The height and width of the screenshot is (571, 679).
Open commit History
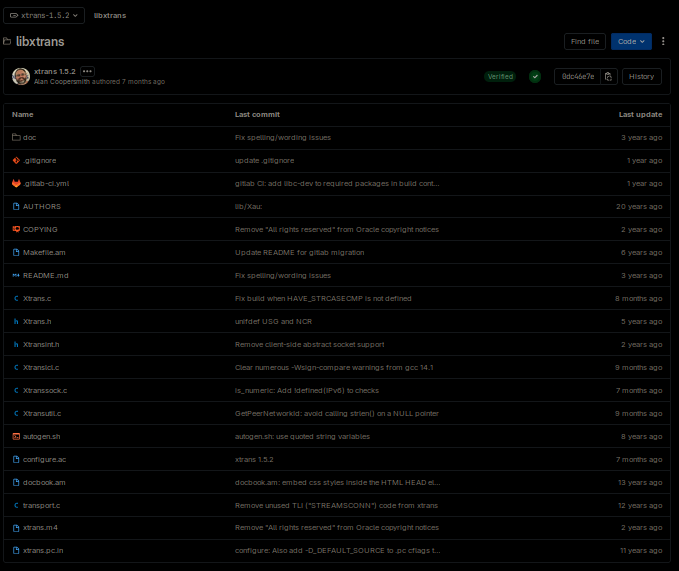641,76
